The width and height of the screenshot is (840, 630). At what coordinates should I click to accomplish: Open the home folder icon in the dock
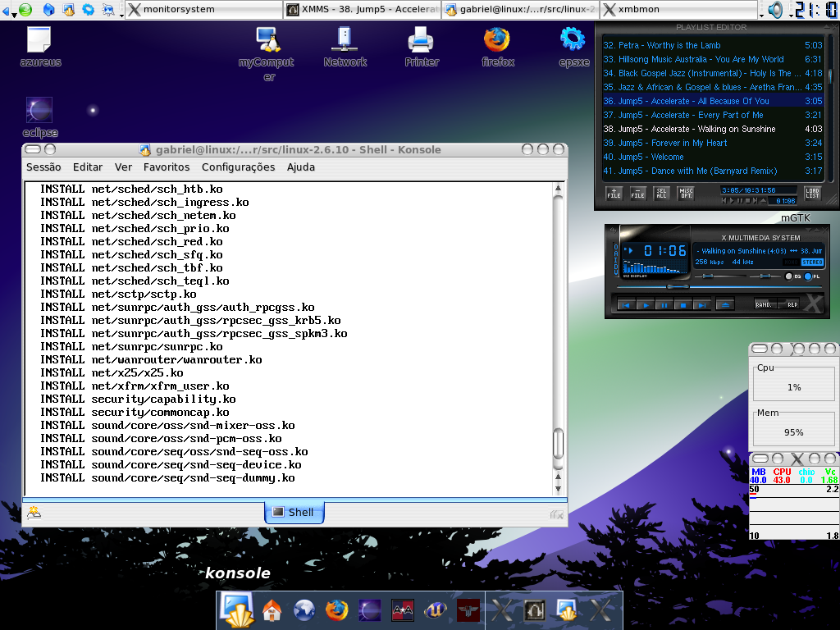click(272, 610)
